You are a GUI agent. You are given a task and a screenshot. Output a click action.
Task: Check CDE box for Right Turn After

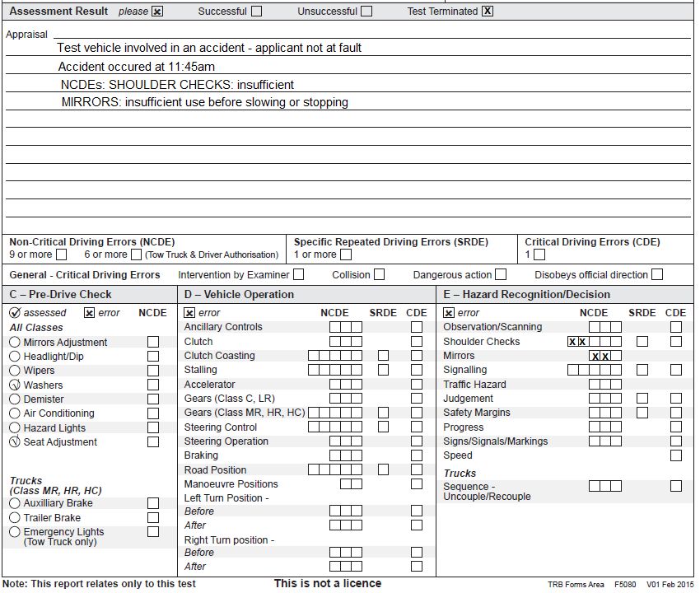(417, 566)
